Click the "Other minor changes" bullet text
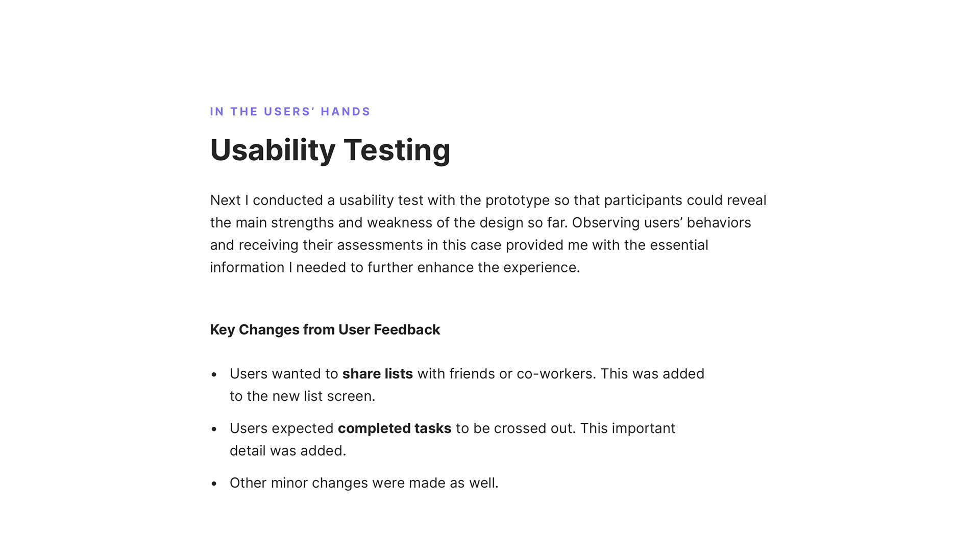Screen dimensions: 980x559 [x=363, y=483]
